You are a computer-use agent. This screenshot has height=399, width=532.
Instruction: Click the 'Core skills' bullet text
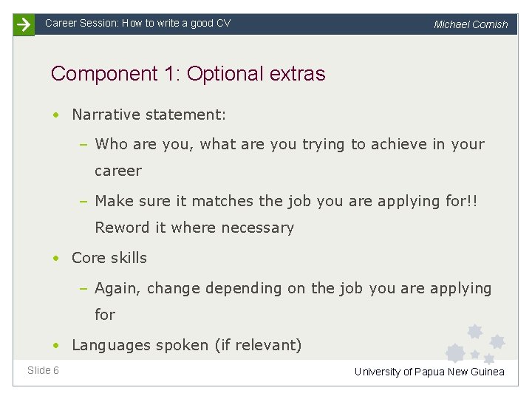click(x=109, y=258)
